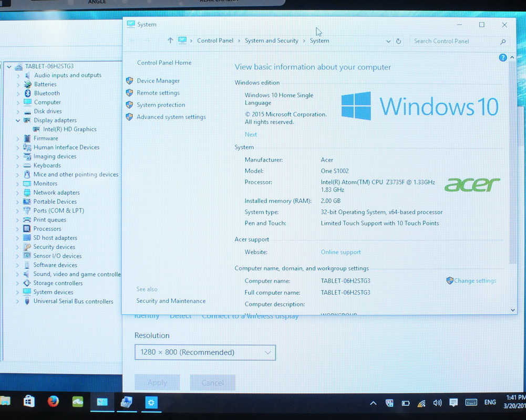Go to System and Security breadcrumb
This screenshot has width=526, height=420.
[271, 40]
